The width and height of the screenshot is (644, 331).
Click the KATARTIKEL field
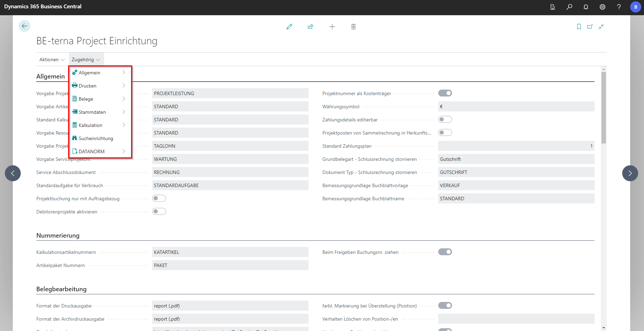(230, 252)
